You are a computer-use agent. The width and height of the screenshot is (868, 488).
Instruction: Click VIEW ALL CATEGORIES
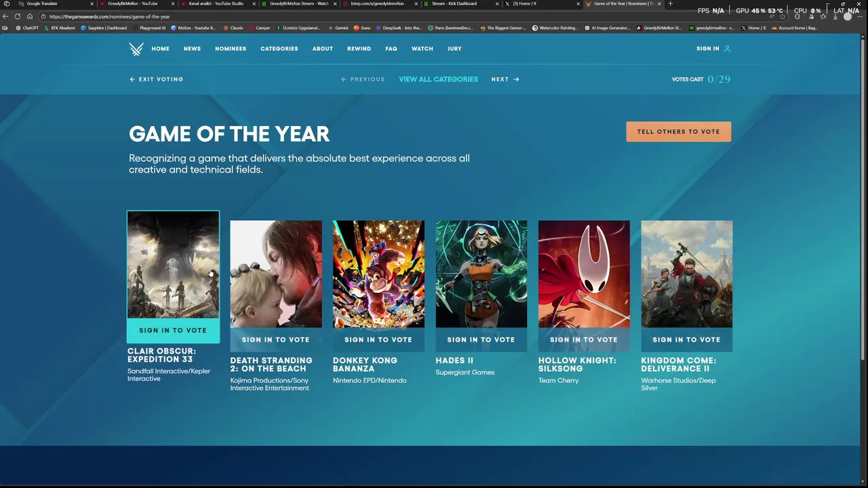click(x=438, y=79)
